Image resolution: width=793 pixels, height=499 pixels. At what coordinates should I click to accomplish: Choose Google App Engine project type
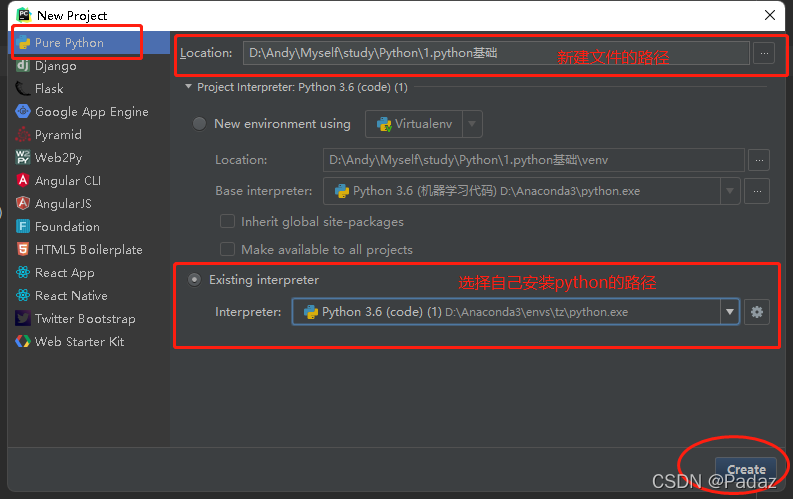coord(92,112)
